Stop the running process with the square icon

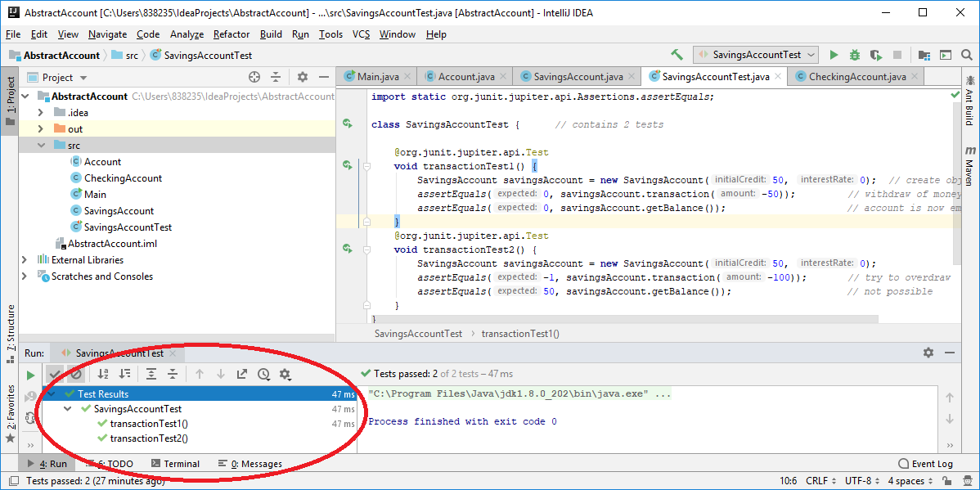coord(897,55)
